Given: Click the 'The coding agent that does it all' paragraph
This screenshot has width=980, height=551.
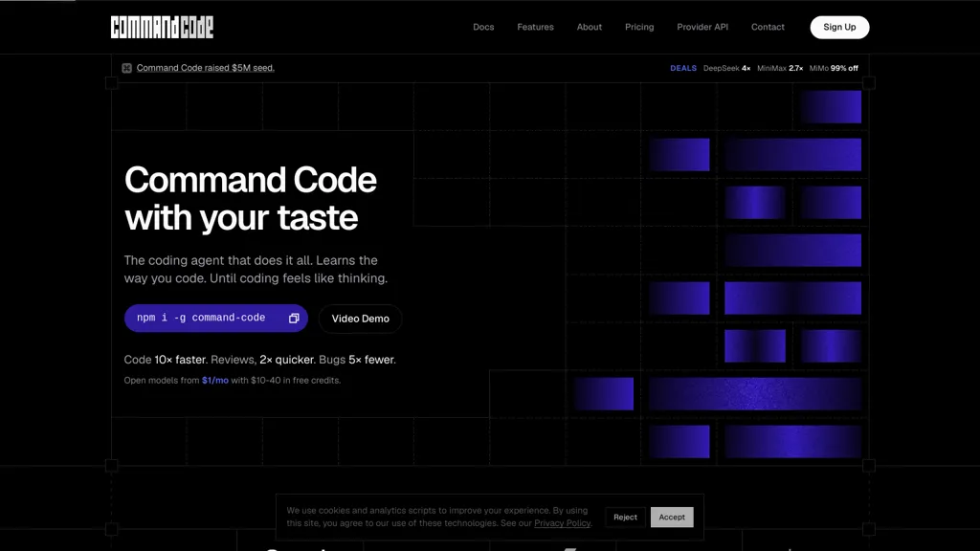Looking at the screenshot, I should click(x=256, y=269).
